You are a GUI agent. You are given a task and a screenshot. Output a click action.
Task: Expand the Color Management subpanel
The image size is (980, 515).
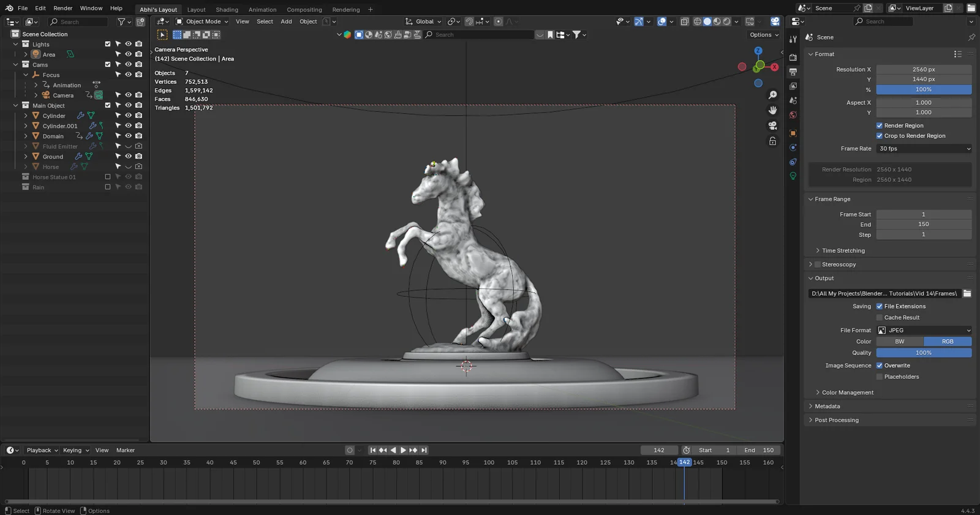pos(847,393)
